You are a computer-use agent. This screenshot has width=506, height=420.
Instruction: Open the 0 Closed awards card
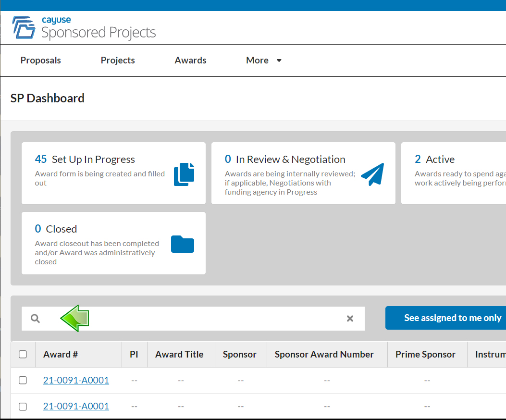coord(113,243)
